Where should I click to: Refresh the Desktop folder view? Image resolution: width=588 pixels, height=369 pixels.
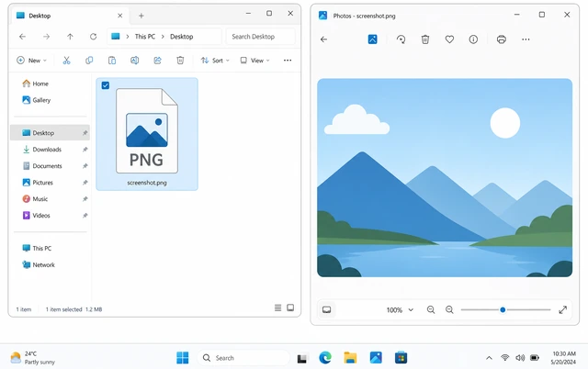point(94,37)
